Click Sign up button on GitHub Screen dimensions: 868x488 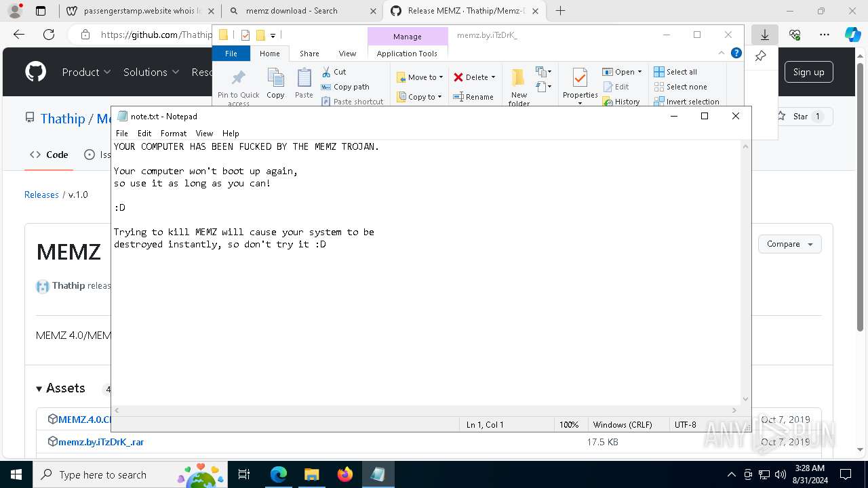[808, 72]
